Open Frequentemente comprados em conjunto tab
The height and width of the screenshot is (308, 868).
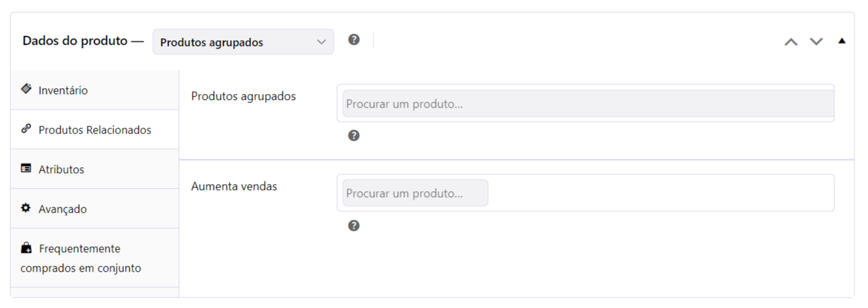(95, 258)
